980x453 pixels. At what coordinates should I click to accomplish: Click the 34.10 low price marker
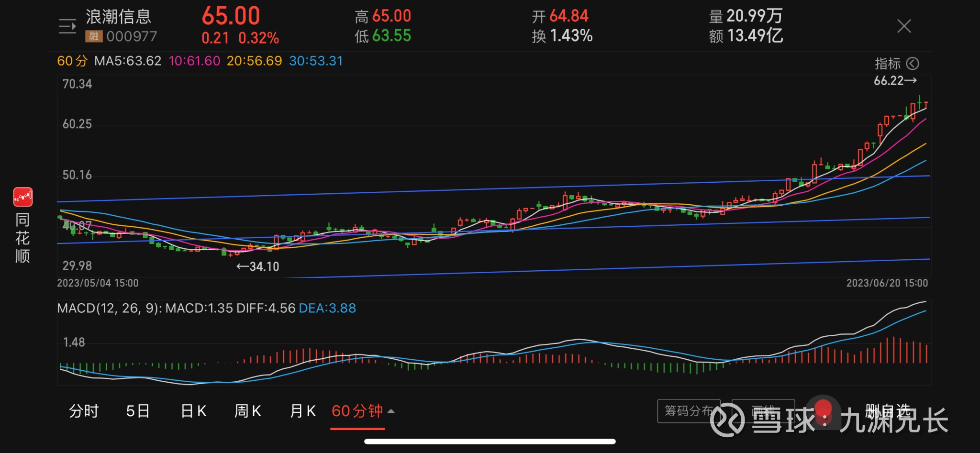tap(258, 266)
